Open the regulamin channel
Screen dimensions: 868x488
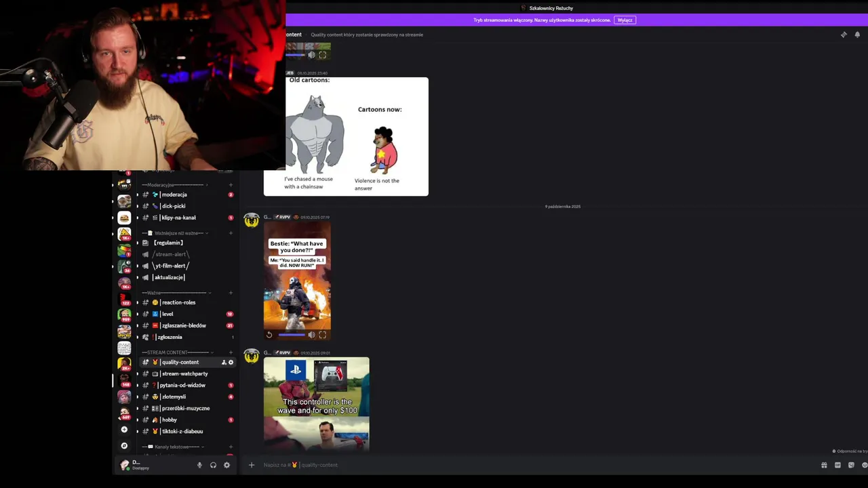click(188, 243)
